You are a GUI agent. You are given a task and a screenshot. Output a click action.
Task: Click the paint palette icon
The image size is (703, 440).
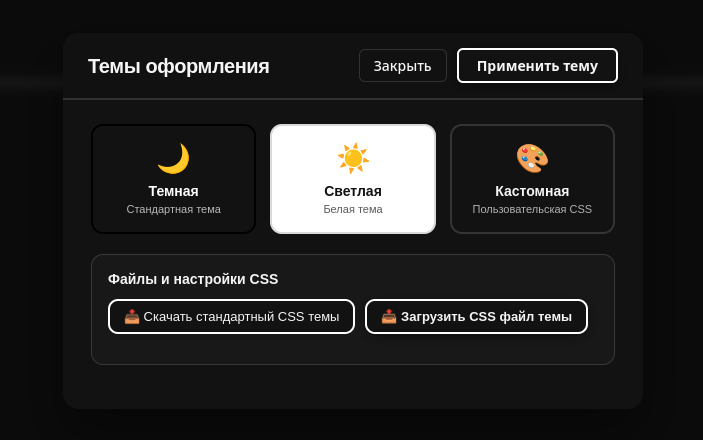coord(532,158)
